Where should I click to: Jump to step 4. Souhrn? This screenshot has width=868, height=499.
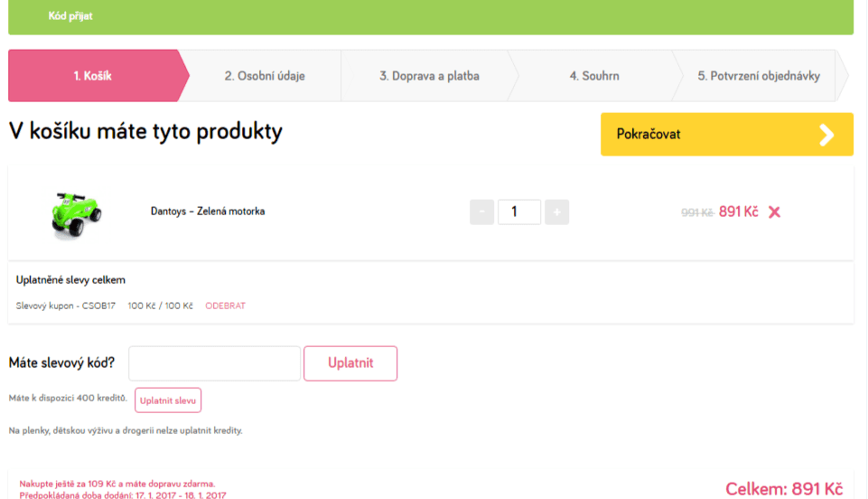coord(594,76)
